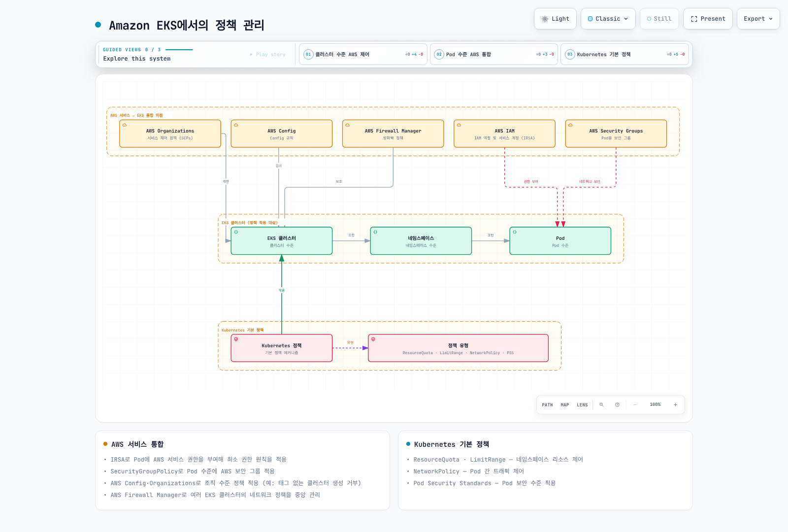788x532 pixels.
Task: Play the guided story
Action: click(268, 55)
